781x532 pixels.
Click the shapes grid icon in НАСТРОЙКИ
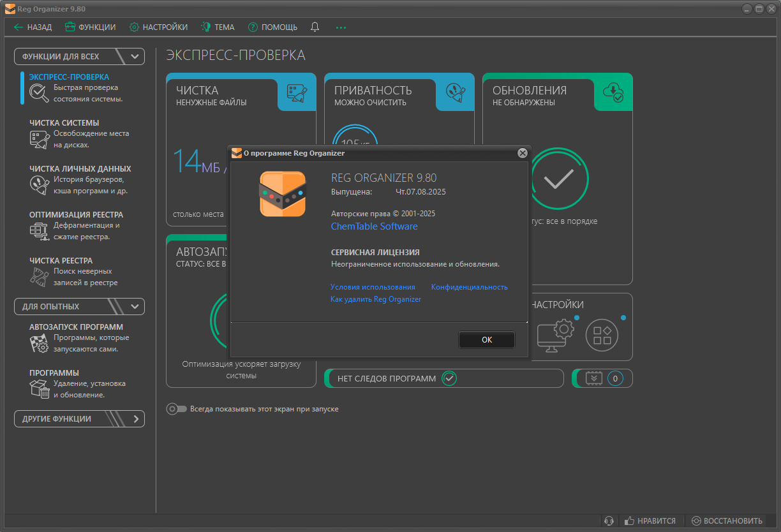(602, 336)
